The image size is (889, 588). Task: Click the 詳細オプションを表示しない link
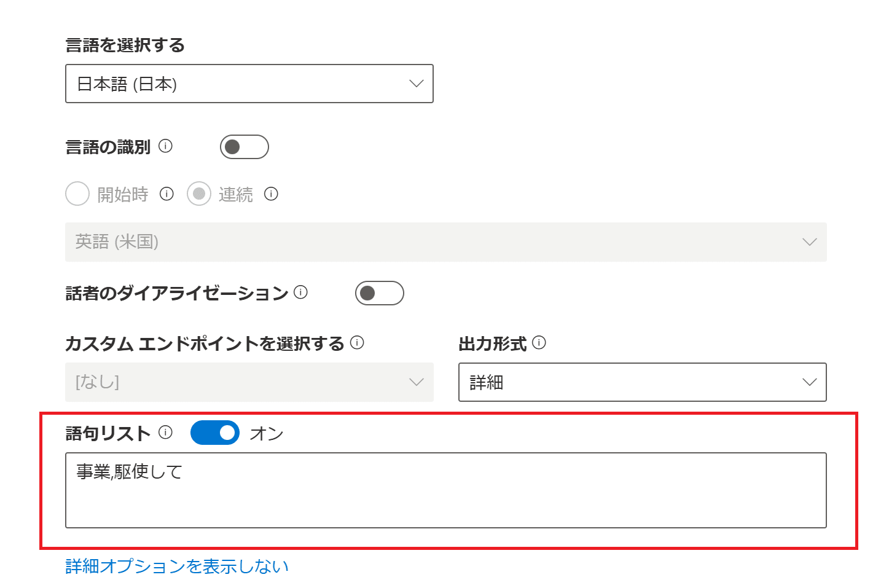pos(177,566)
